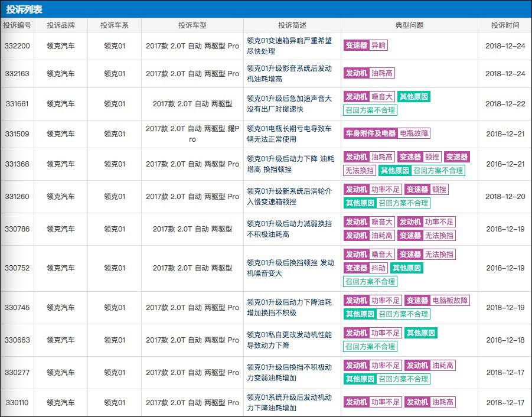The width and height of the screenshot is (532, 417).
Task: Click 发动机 功率不足 tag in row 330110
Action: coord(373,402)
